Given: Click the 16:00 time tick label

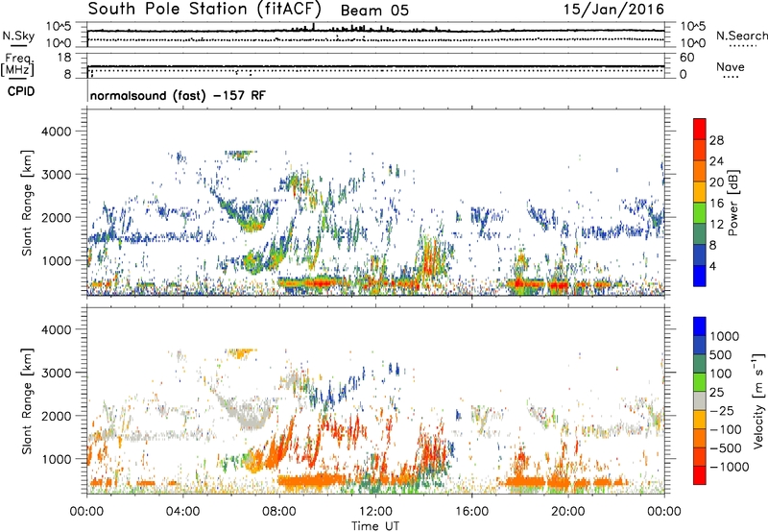Looking at the screenshot, I should (x=471, y=512).
